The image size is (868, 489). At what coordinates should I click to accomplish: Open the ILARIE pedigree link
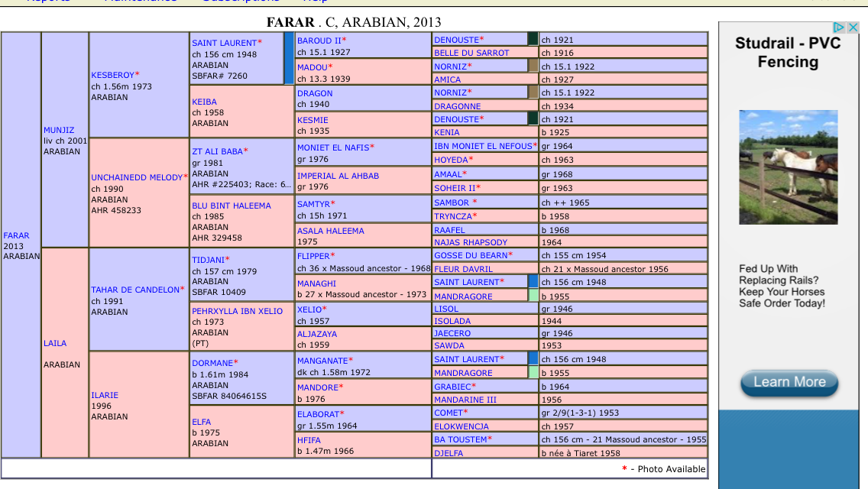pos(105,396)
